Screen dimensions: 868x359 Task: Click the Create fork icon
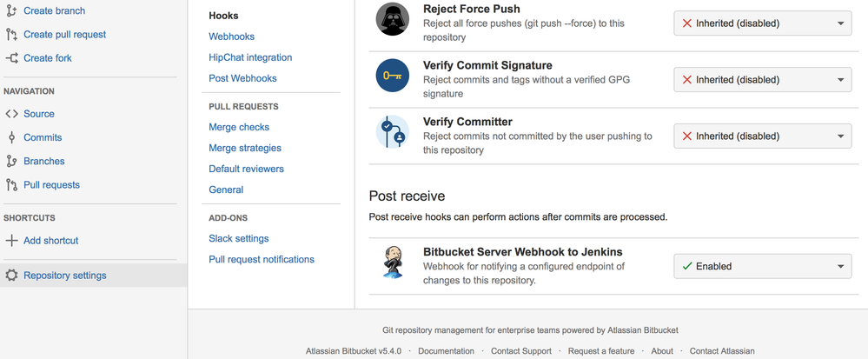point(11,58)
